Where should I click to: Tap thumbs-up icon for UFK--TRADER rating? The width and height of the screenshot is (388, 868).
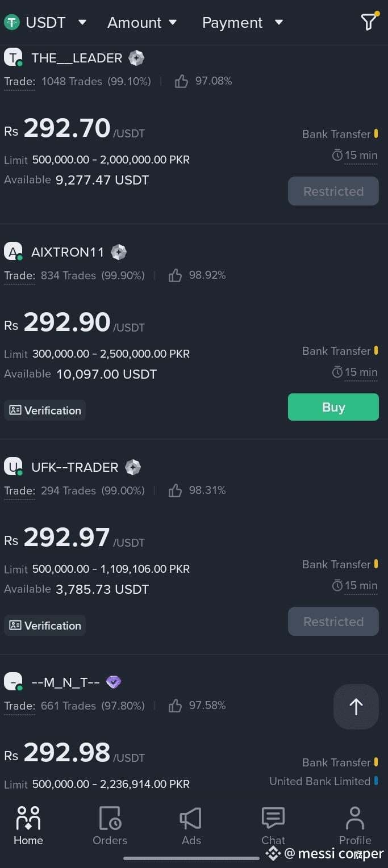175,490
